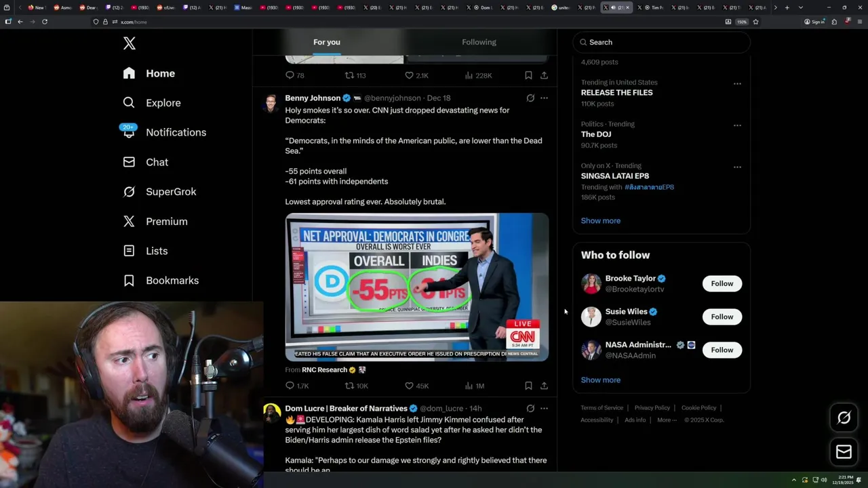
Task: Open RELEASE THE FILES trending topic
Action: (x=616, y=93)
